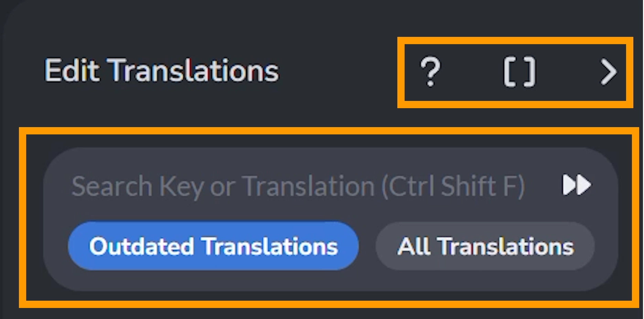Select the gray All Translations pill

(485, 246)
